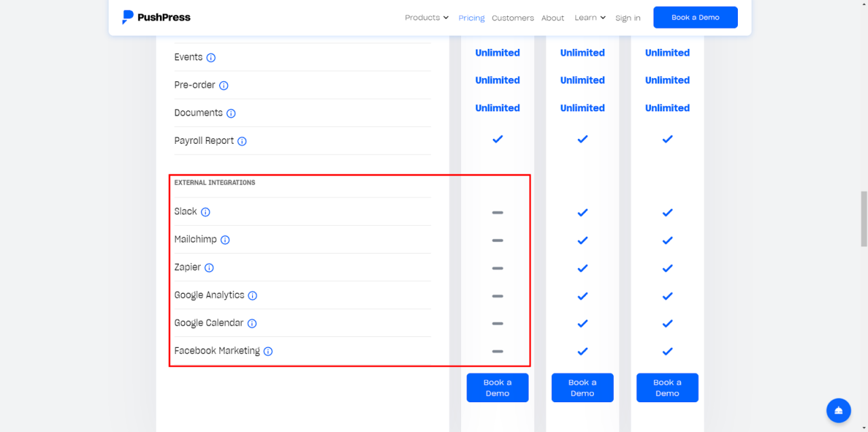This screenshot has height=432, width=868.
Task: Expand the Products dropdown menu
Action: pyautogui.click(x=427, y=18)
